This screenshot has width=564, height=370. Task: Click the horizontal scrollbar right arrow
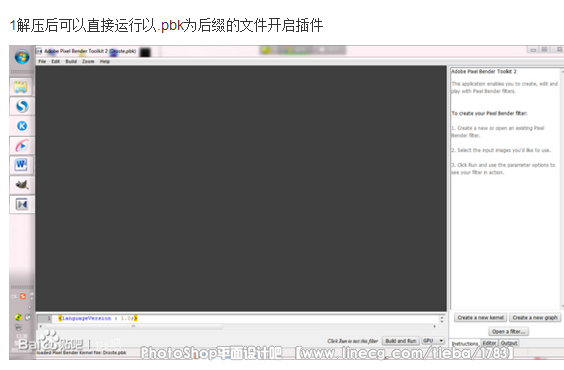435,326
